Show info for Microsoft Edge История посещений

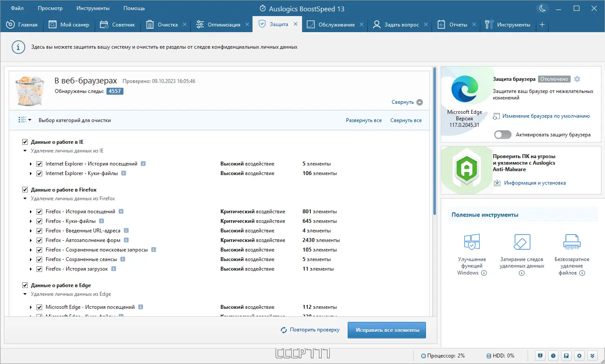tap(141, 307)
